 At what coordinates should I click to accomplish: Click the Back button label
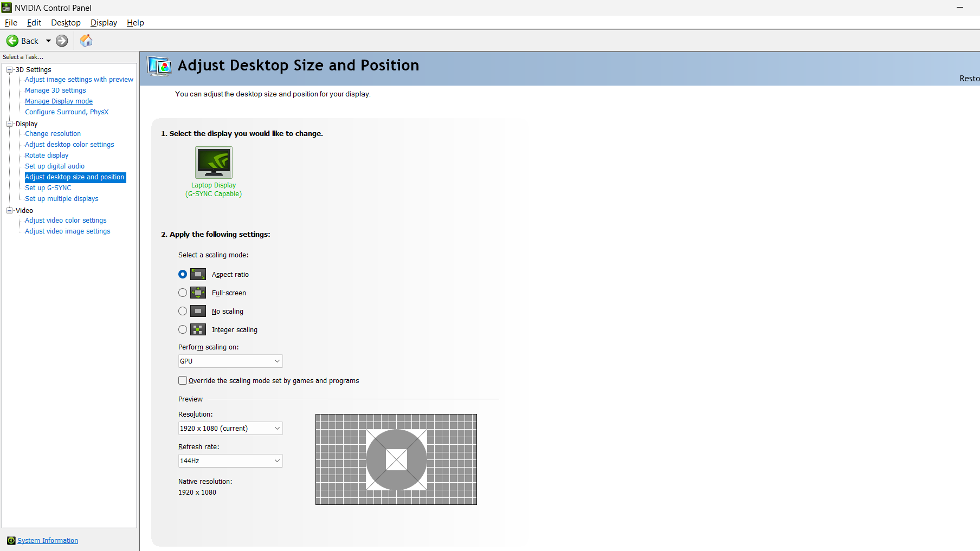[30, 41]
